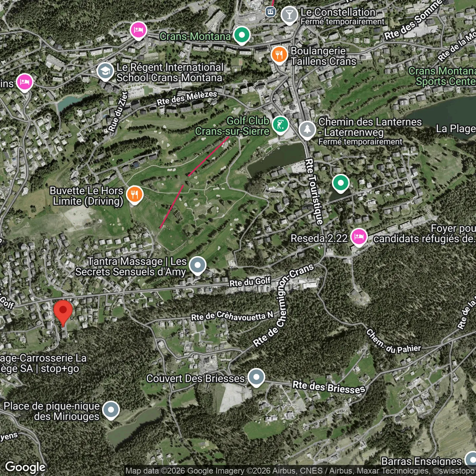Select Place de pique-nique des Miriouges marker
The image size is (476, 476).
111,410
